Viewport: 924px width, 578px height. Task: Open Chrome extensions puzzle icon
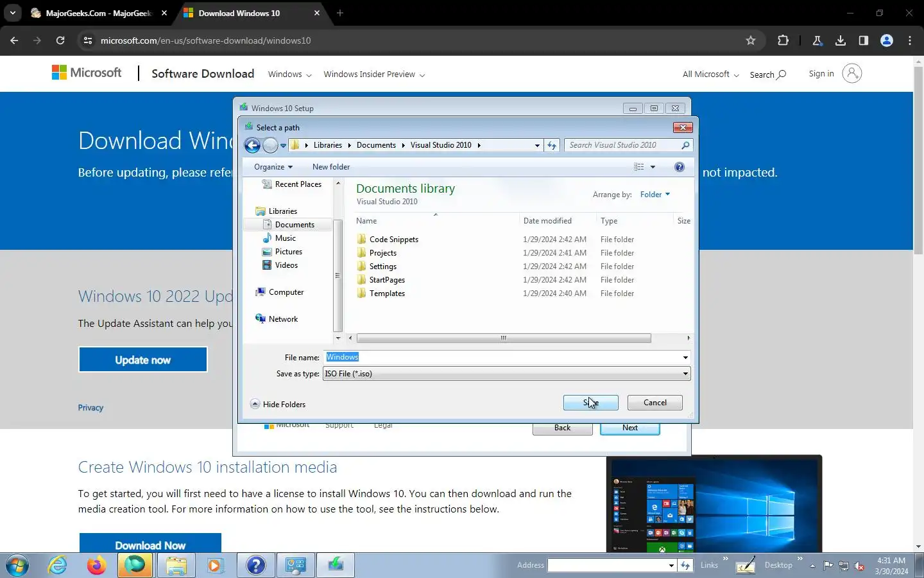(783, 40)
